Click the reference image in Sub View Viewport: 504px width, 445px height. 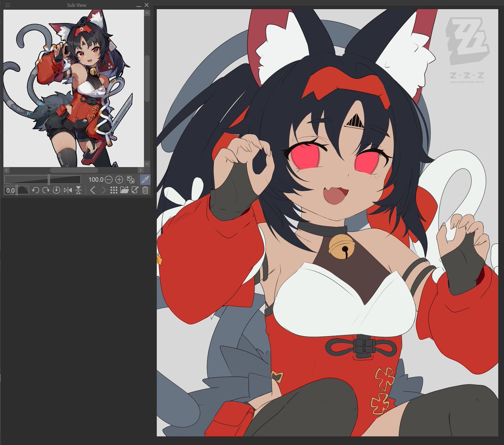coord(73,88)
